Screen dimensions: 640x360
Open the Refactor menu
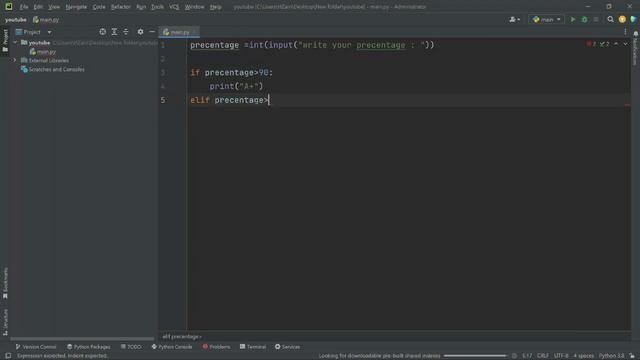121,7
